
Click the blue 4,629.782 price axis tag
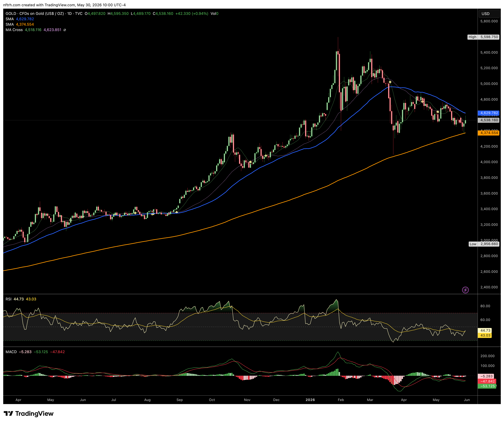[488, 113]
